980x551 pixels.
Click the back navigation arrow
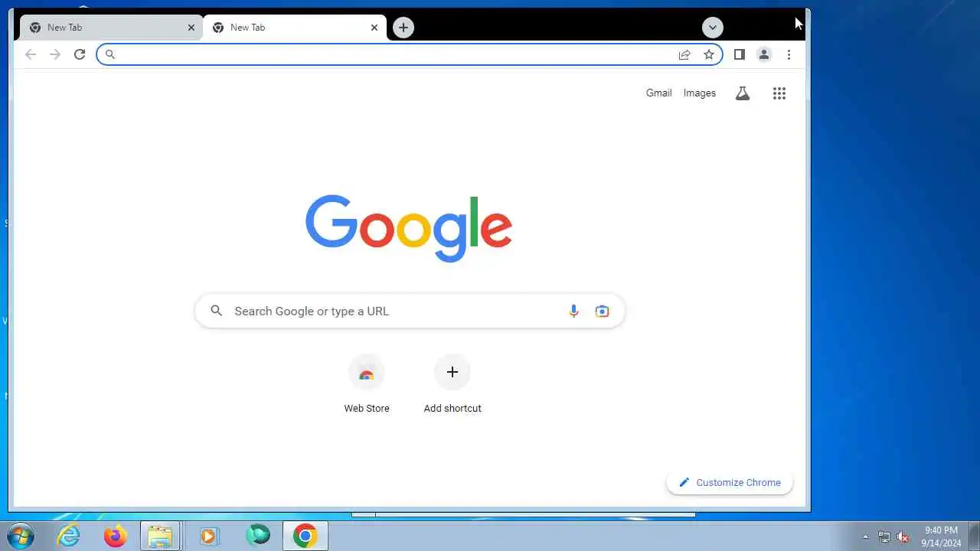point(31,54)
